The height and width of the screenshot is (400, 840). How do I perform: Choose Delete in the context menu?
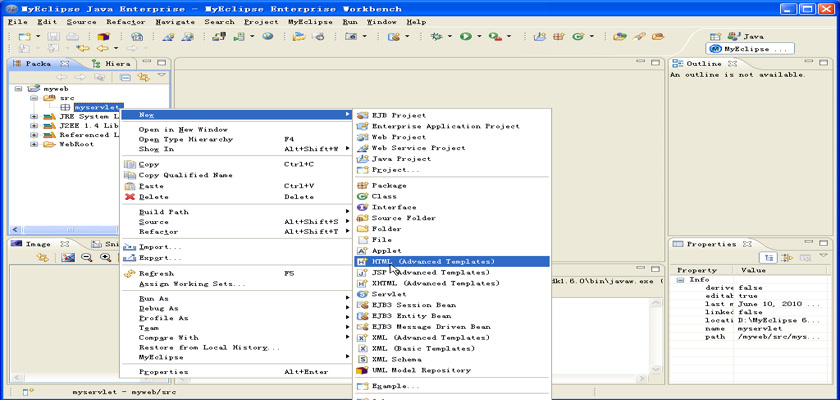236,197
